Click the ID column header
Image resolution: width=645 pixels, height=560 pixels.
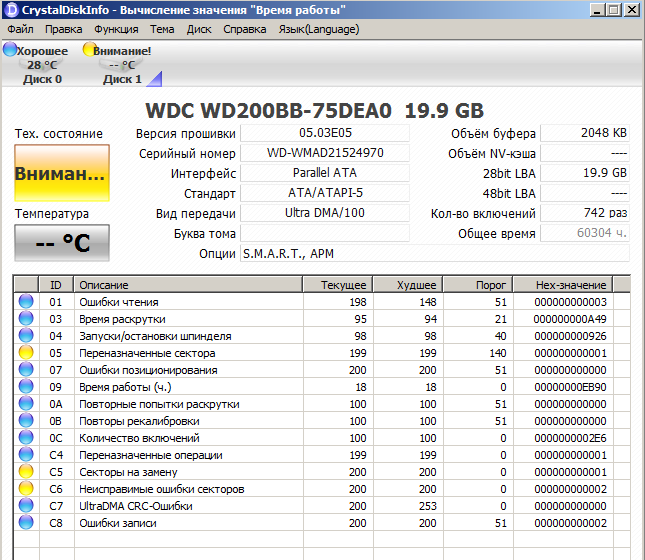[x=56, y=285]
